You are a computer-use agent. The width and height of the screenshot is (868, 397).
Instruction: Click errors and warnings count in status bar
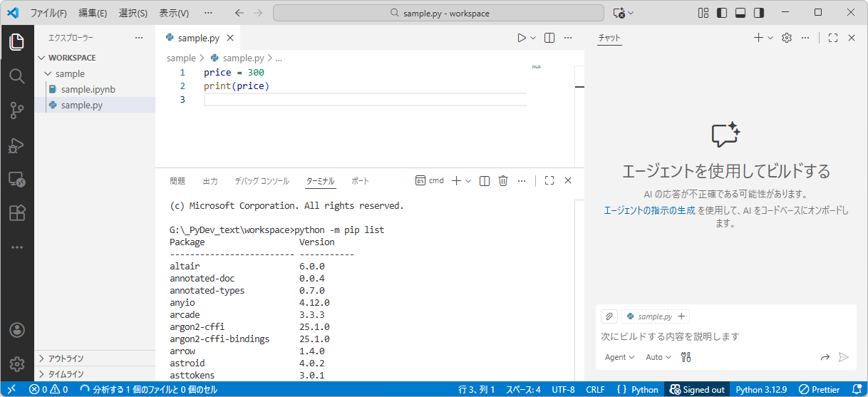point(48,389)
